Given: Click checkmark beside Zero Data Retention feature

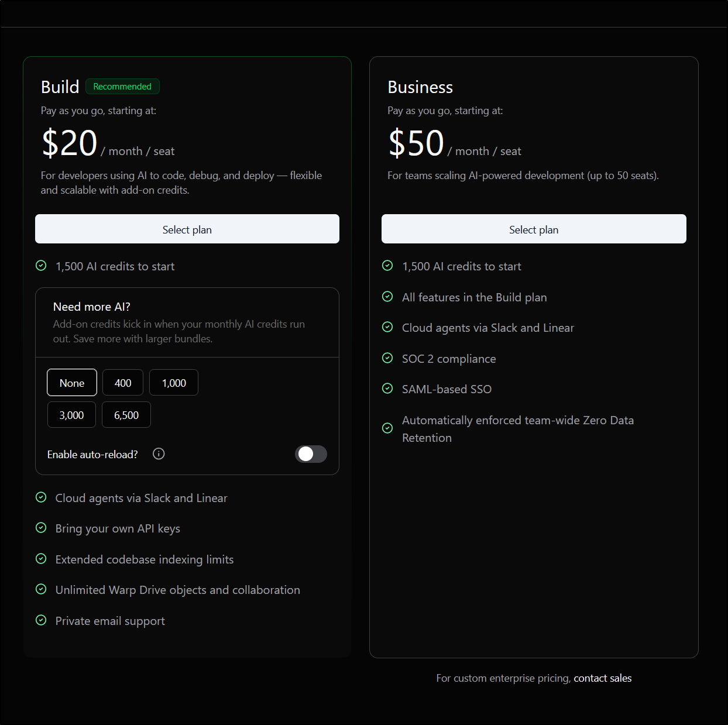Looking at the screenshot, I should coord(387,428).
